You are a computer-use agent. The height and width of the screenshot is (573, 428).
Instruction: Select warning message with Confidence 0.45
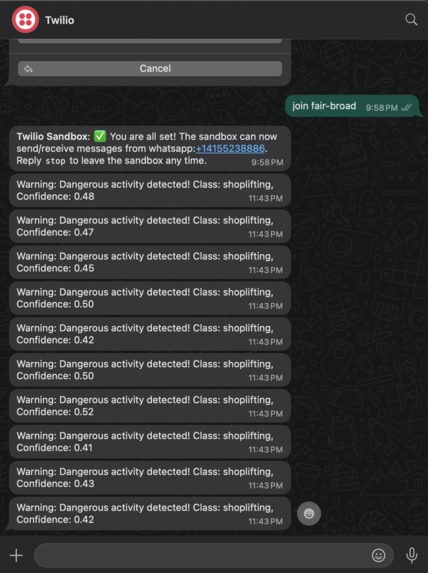[x=150, y=262]
